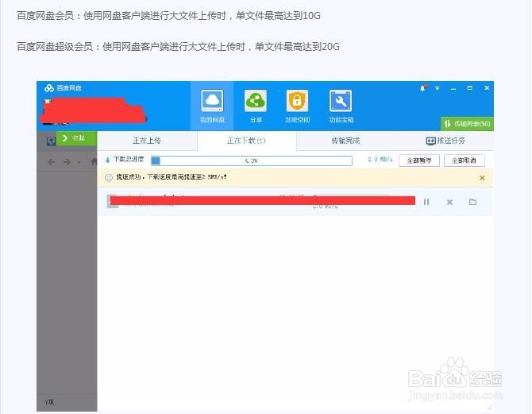Open the 推送任务 tab
This screenshot has width=532, height=414.
[445, 141]
